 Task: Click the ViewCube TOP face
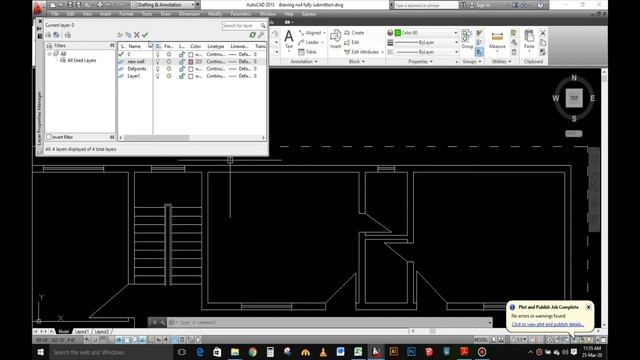point(574,98)
